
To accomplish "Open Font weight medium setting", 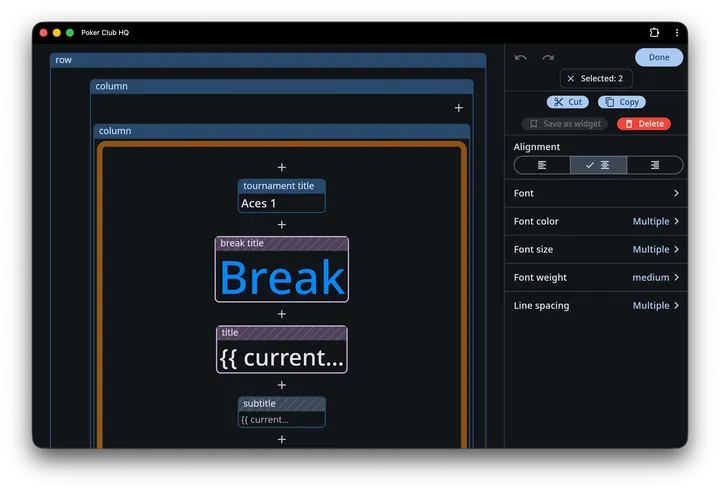I will pos(596,277).
